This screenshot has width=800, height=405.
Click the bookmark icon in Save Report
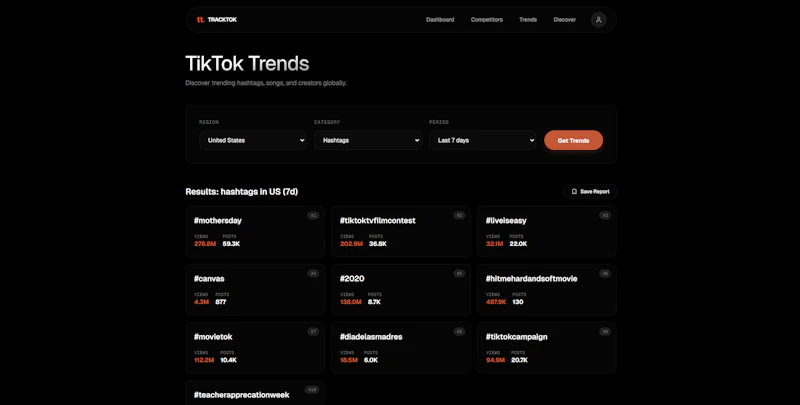tap(574, 192)
